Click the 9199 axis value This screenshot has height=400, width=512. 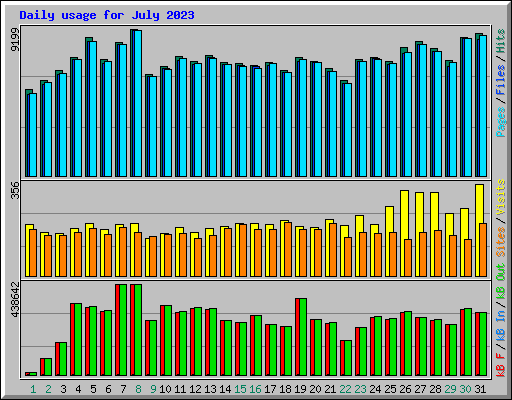click(x=15, y=40)
